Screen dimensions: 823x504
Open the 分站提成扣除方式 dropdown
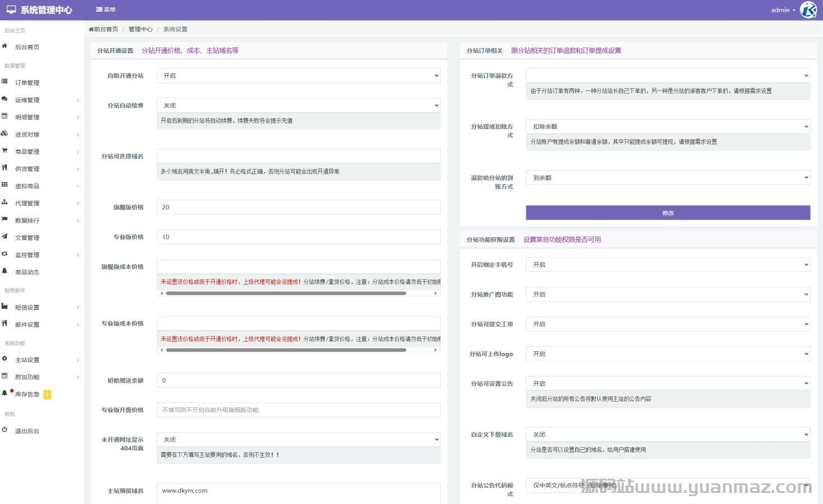tap(668, 126)
